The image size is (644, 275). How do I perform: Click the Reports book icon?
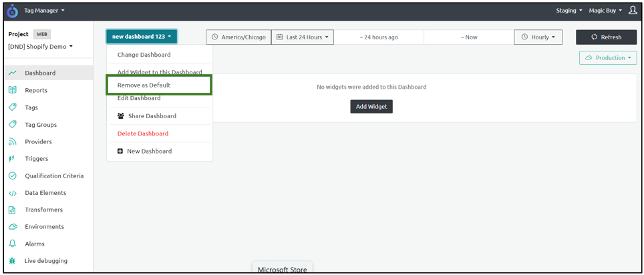click(x=12, y=90)
